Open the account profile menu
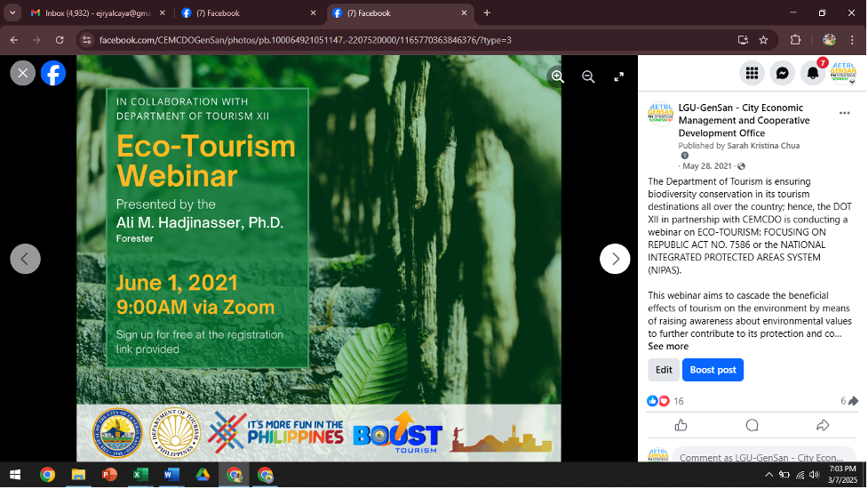The width and height of the screenshot is (868, 489). [843, 73]
